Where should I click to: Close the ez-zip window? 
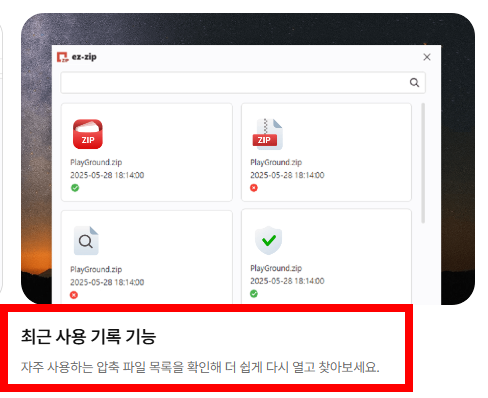click(x=427, y=57)
